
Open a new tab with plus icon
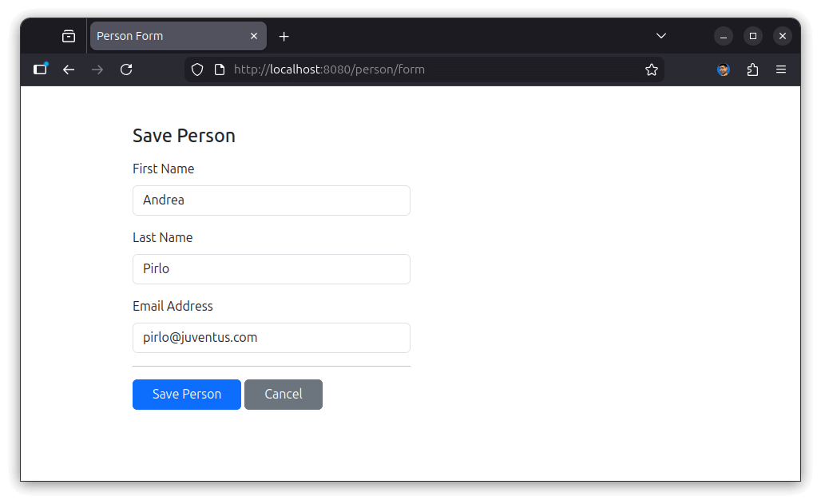point(284,36)
